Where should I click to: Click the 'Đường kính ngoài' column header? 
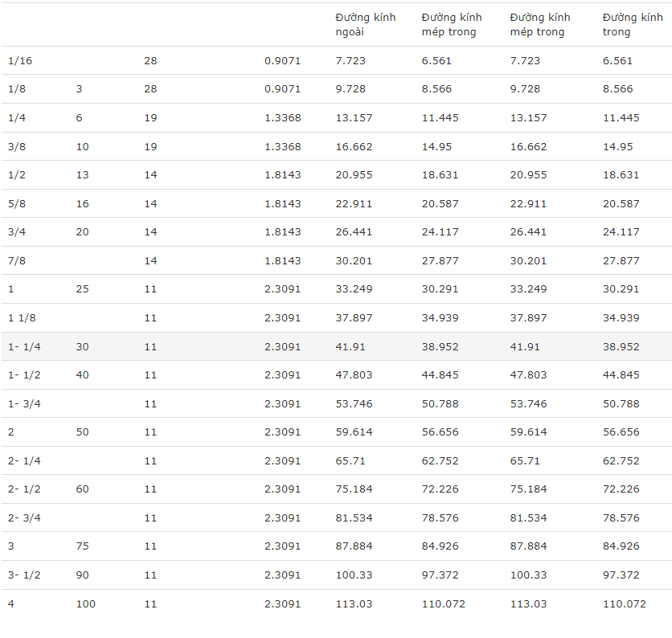coord(365,24)
